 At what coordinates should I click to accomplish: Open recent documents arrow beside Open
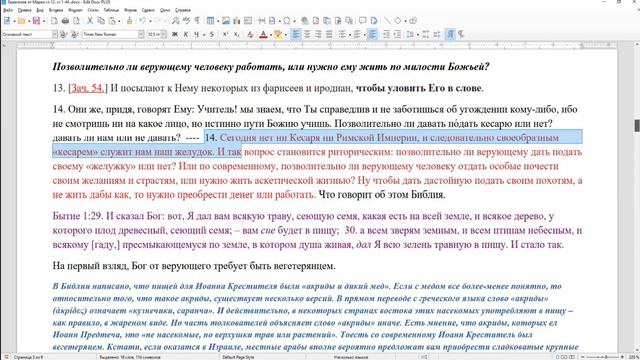(28, 21)
